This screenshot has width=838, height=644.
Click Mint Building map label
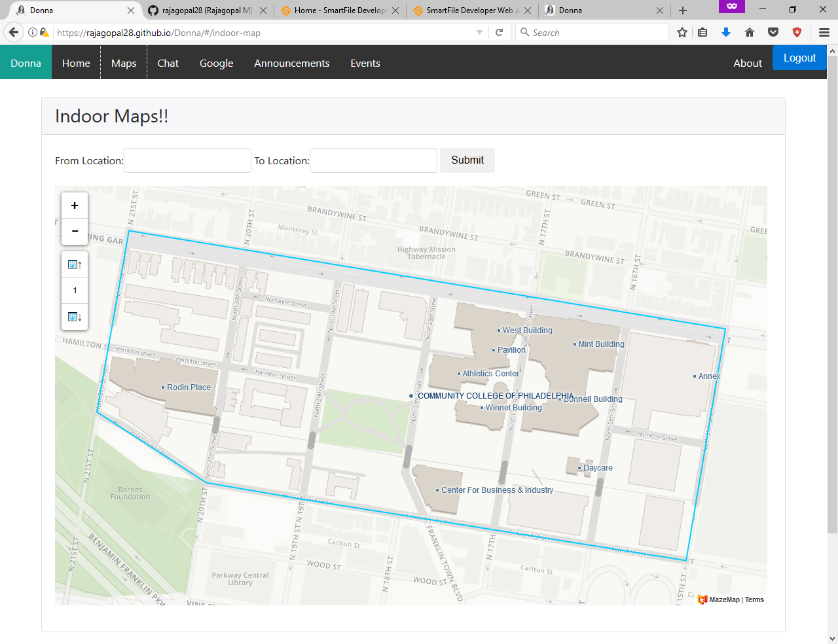tap(601, 344)
